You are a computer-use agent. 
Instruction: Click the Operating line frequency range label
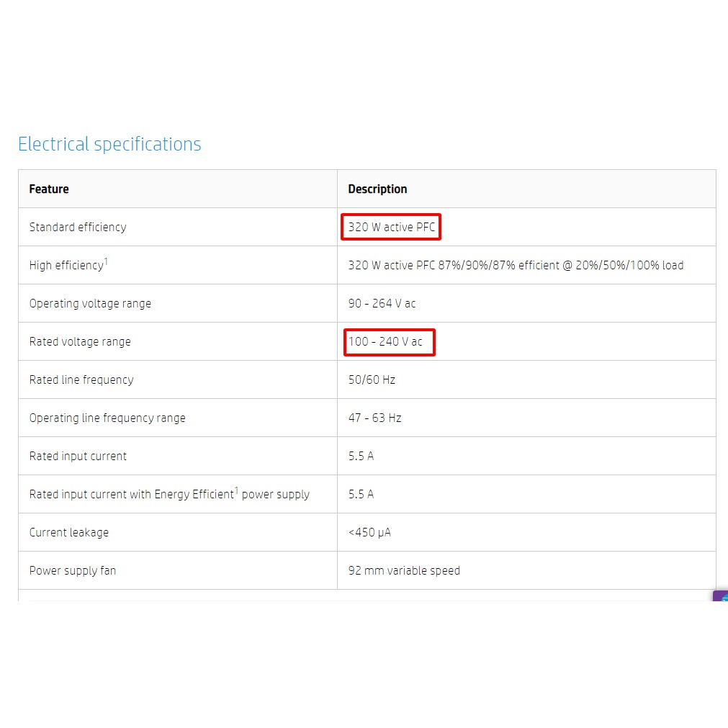(x=107, y=418)
